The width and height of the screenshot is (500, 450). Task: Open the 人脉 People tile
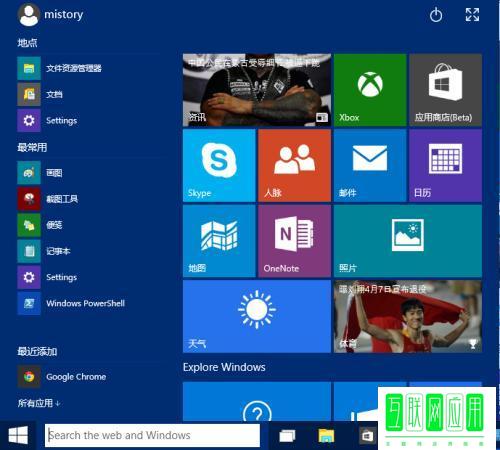[294, 166]
